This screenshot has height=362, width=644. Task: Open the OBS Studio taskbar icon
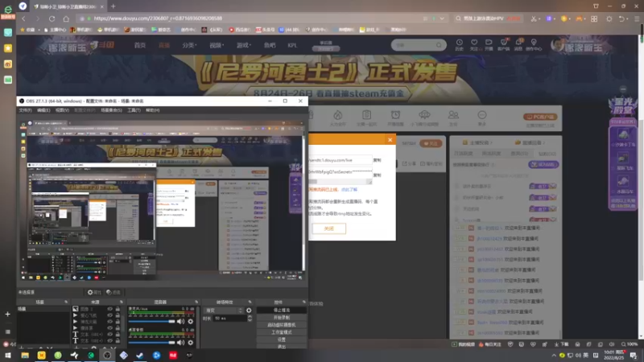click(107, 355)
